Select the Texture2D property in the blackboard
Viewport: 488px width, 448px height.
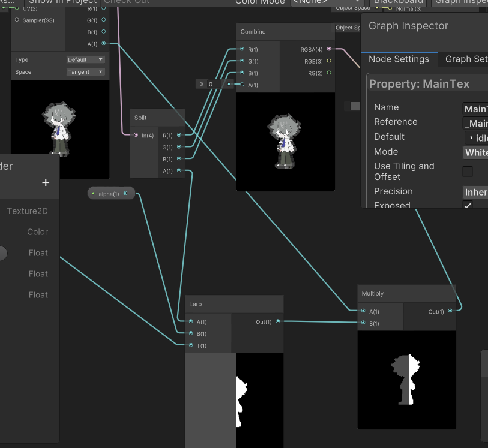pos(28,211)
